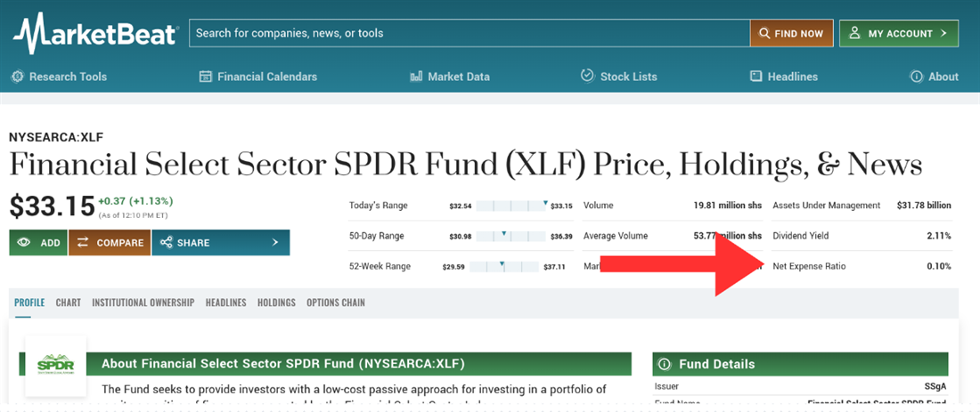Switch to the CHART tab
This screenshot has height=412, width=980.
click(x=69, y=303)
